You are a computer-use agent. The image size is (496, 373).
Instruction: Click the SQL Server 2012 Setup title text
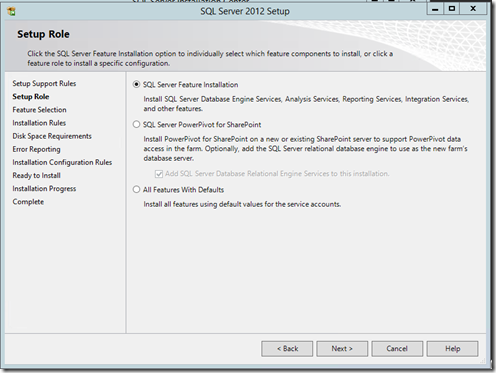pyautogui.click(x=245, y=11)
